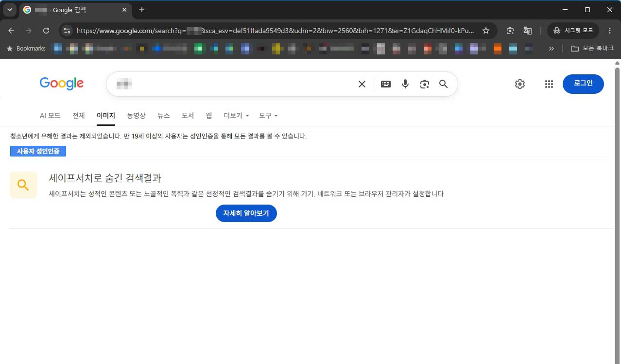Image resolution: width=621 pixels, height=364 pixels.
Task: Click the 세이프서치로 숨긴 검색결과 heading
Action: click(x=105, y=178)
